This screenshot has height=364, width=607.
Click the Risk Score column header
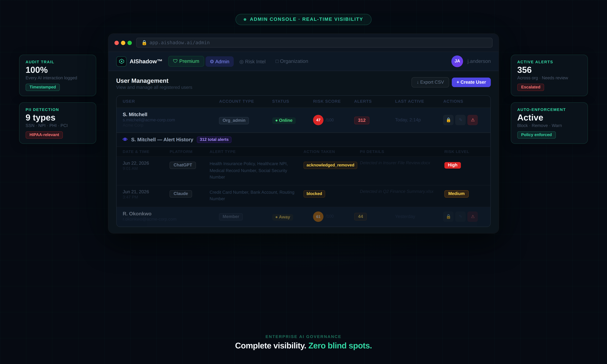[327, 101]
